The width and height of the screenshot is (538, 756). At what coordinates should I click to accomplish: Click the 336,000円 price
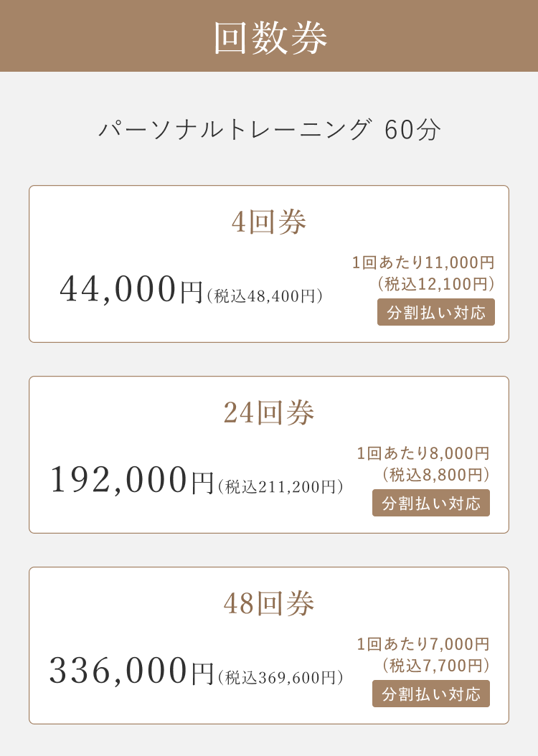pyautogui.click(x=132, y=671)
